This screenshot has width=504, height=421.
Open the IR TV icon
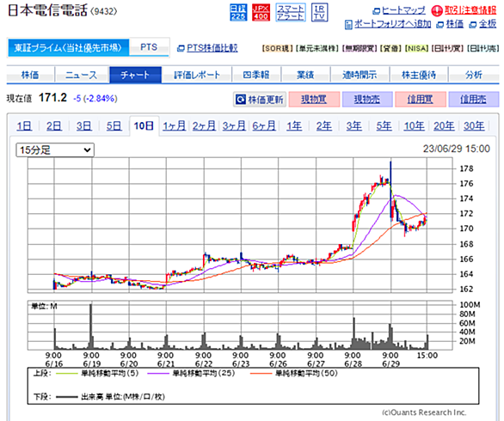319,13
